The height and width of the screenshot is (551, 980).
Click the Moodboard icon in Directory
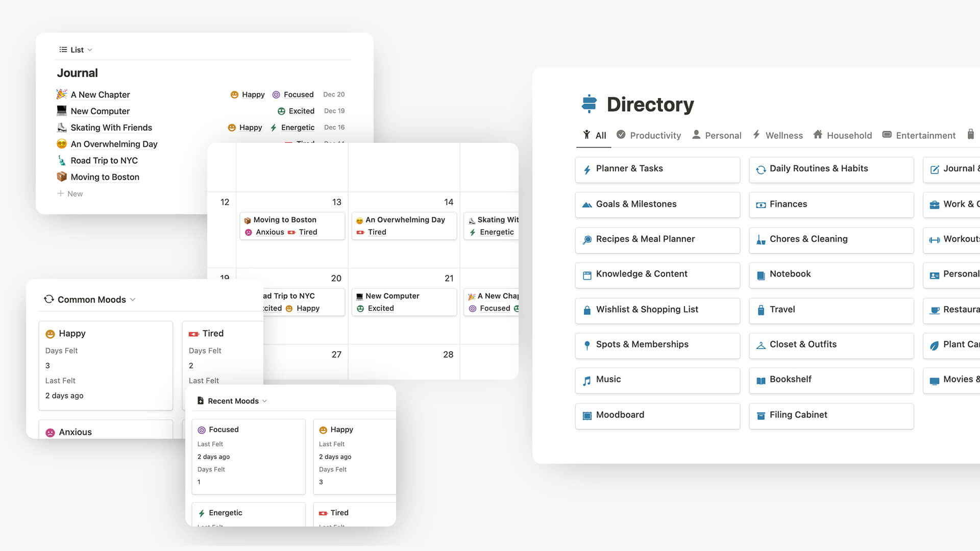coord(586,414)
